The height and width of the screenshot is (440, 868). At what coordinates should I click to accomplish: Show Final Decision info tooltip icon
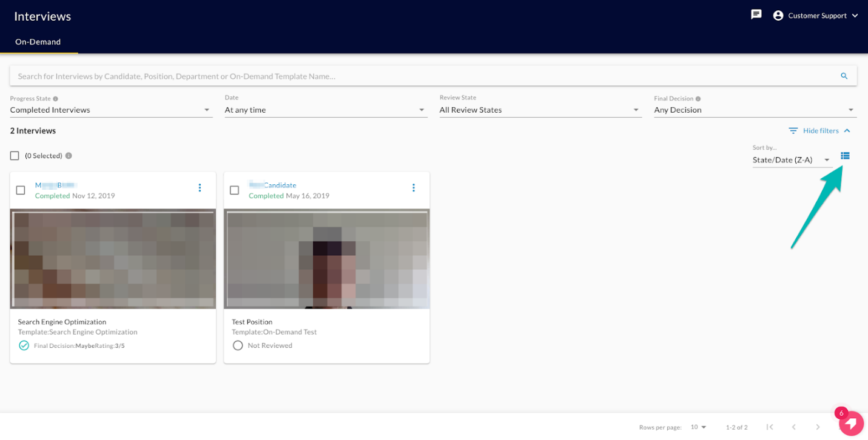coord(698,99)
